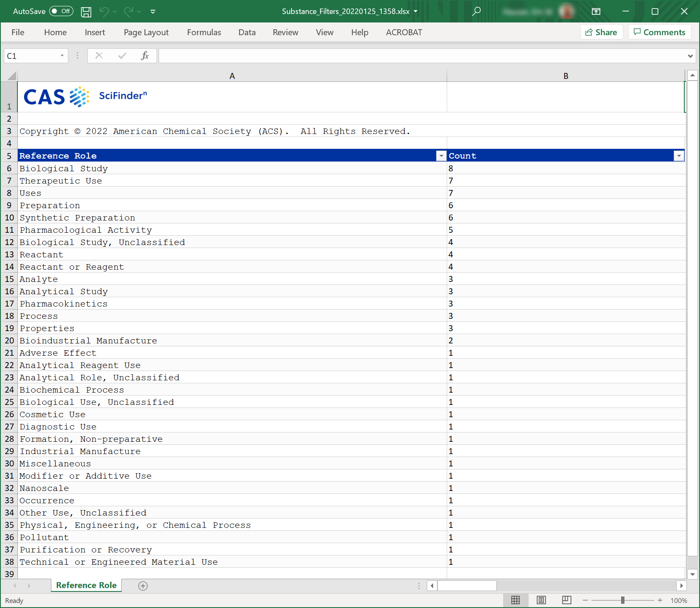The image size is (700, 608).
Task: Select the Cosmetic Use cell
Action: (x=232, y=414)
